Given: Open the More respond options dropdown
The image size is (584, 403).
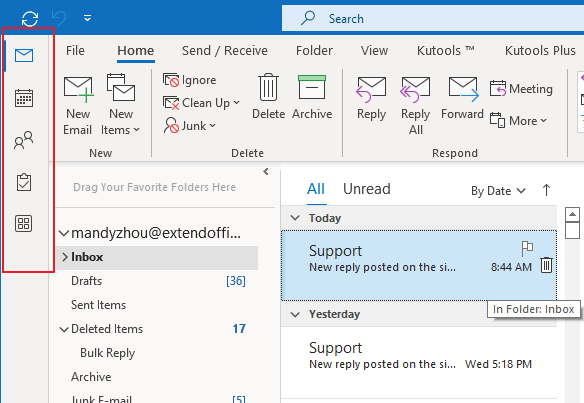Looking at the screenshot, I should 518,121.
